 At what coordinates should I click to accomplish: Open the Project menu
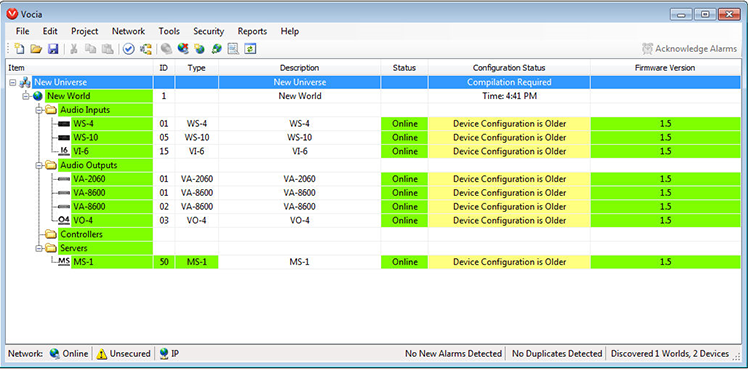tap(84, 31)
